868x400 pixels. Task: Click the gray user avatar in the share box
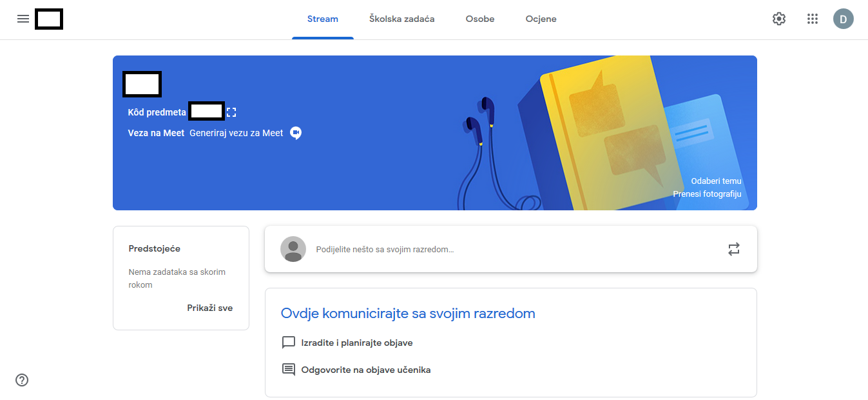pyautogui.click(x=293, y=249)
